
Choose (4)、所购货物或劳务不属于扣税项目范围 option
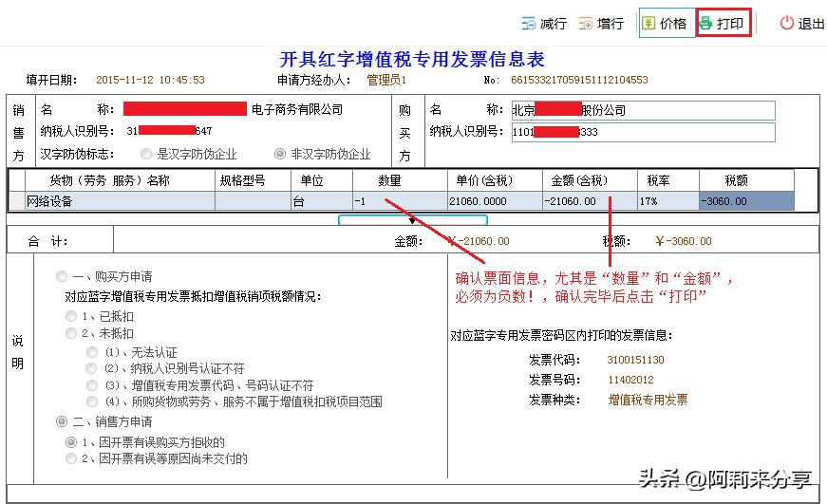pos(92,401)
